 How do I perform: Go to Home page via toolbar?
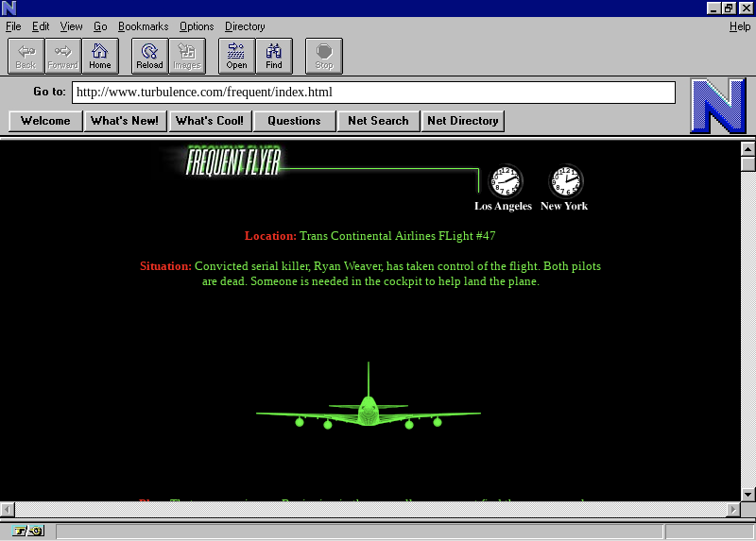point(100,56)
